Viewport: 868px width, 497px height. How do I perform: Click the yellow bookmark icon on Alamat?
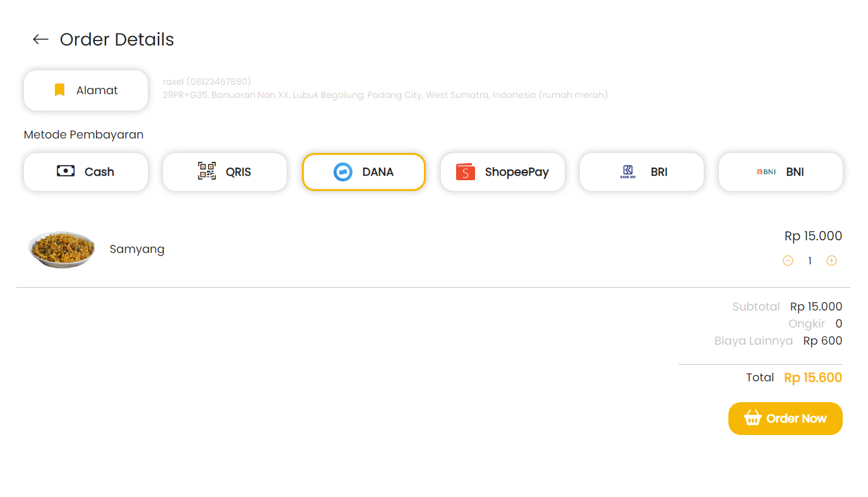click(x=59, y=90)
